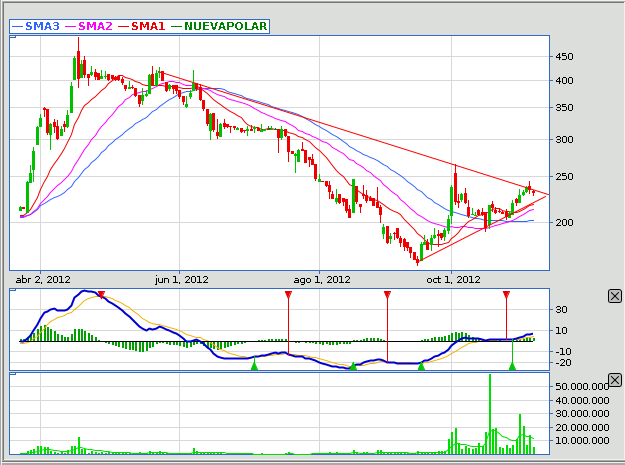Click the 'jun 1, 2012' date label

click(x=179, y=279)
